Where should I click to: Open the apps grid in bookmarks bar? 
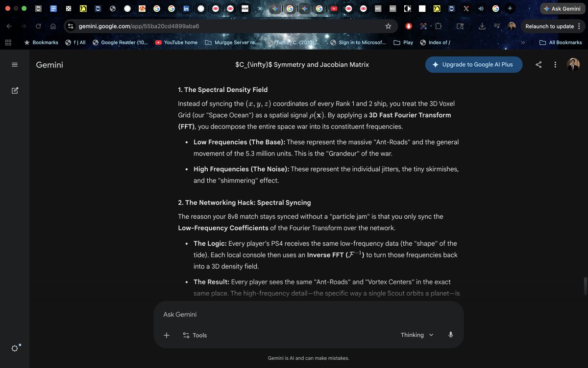tap(8, 43)
